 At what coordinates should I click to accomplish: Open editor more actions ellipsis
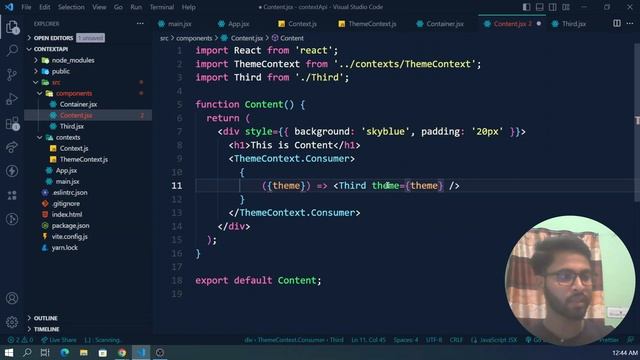click(630, 24)
